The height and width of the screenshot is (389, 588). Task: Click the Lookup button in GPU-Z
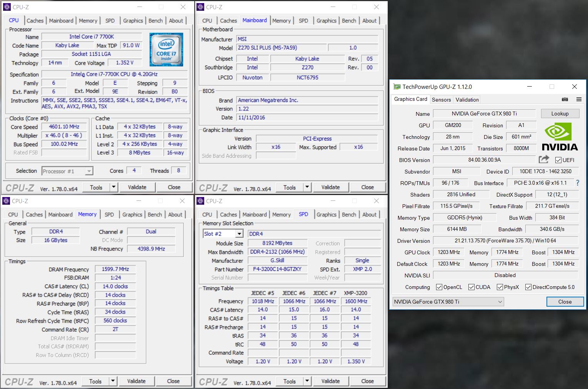[560, 114]
